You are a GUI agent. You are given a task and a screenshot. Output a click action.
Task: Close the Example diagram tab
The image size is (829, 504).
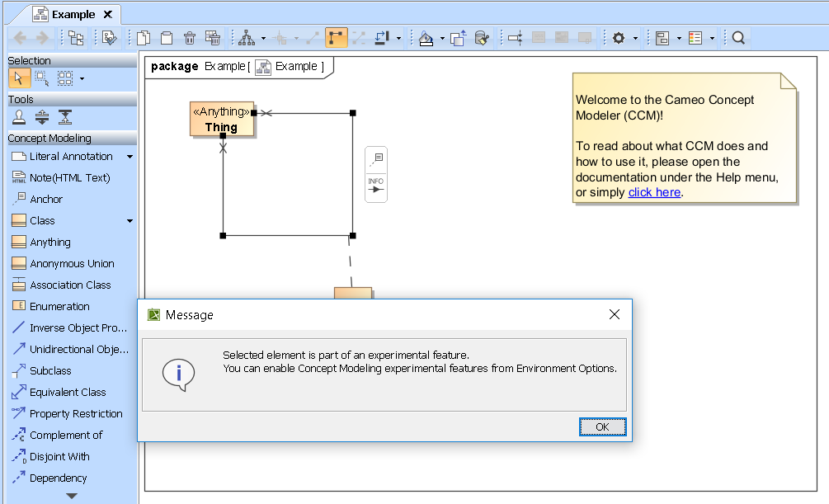click(108, 14)
